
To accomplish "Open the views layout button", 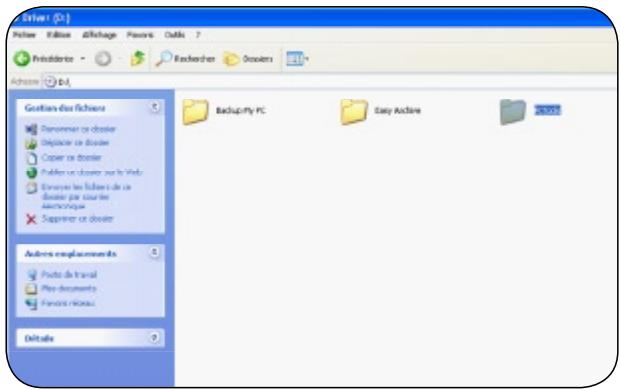I will (297, 59).
